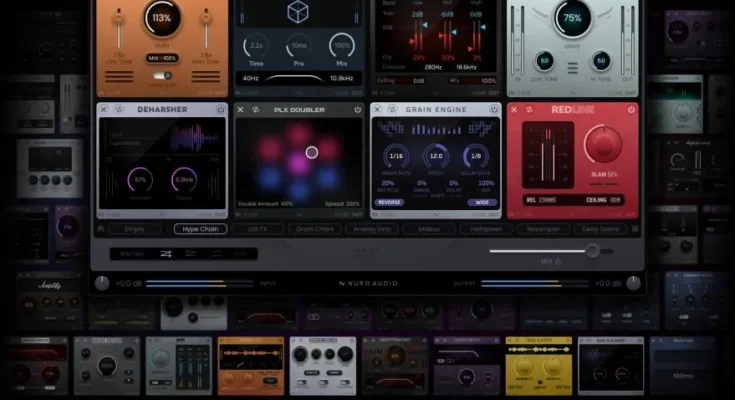The image size is (735, 400).
Task: Open the Grain Size 1/16 value selector
Action: (x=394, y=157)
